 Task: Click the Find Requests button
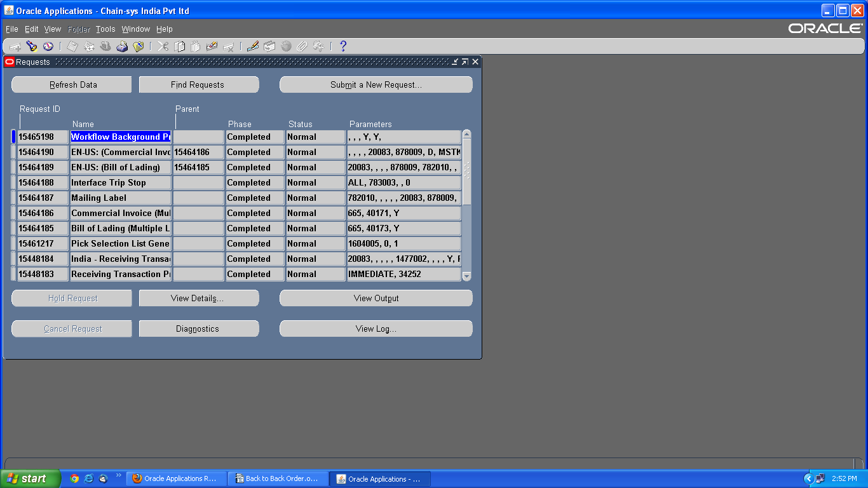(x=199, y=85)
